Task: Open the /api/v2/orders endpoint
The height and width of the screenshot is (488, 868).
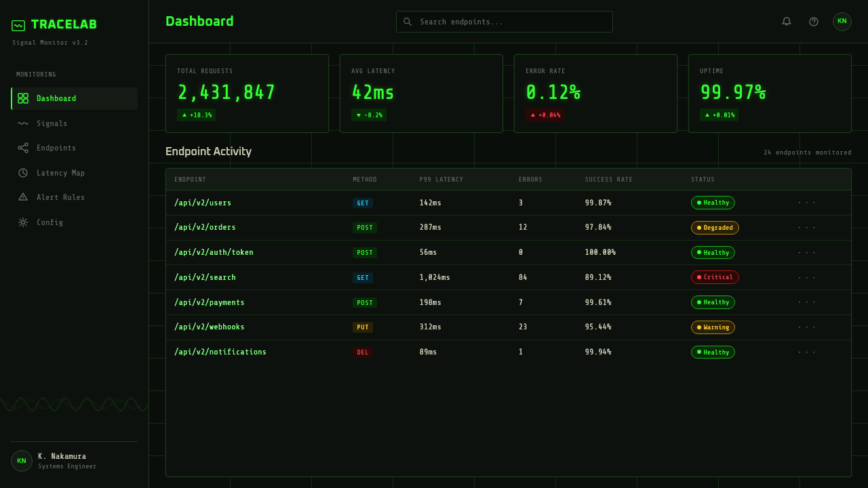Action: point(205,228)
